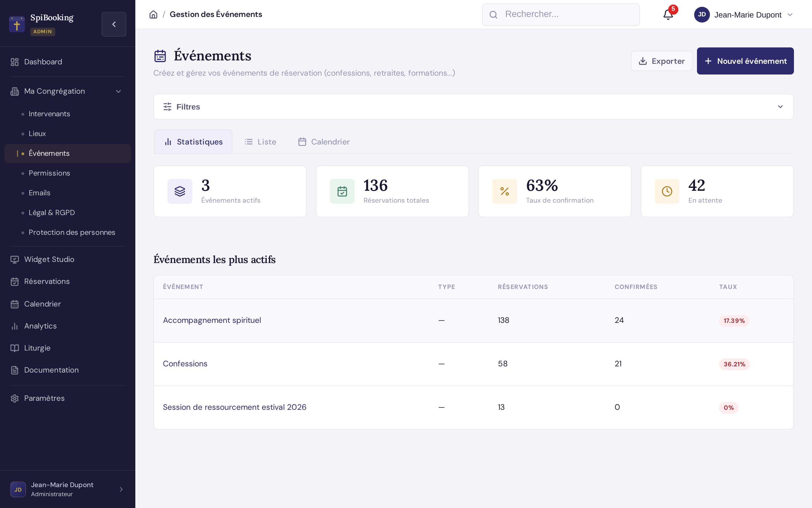
Task: Click the plus icon in Nouvel événement button
Action: pyautogui.click(x=708, y=61)
